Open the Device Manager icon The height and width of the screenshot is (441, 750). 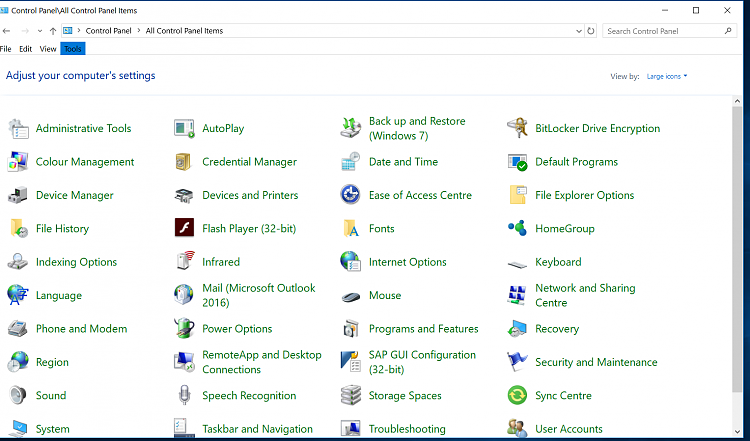(x=18, y=195)
